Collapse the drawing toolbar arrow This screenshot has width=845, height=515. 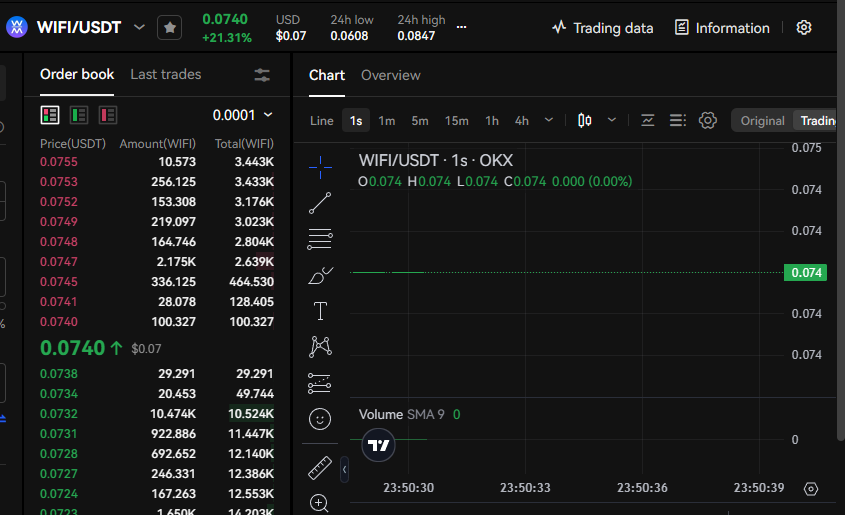pos(344,469)
